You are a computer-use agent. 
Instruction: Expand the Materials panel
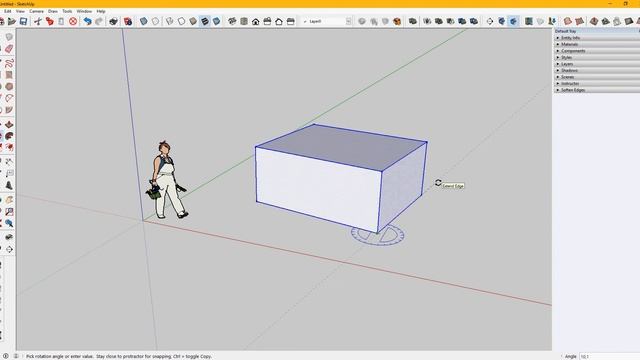click(597, 44)
